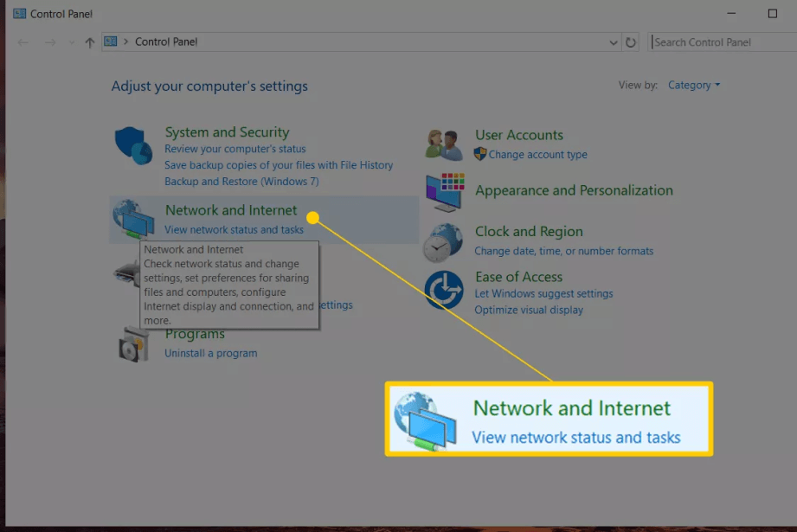Open the Clock and Region icon
The image size is (797, 532).
click(443, 243)
